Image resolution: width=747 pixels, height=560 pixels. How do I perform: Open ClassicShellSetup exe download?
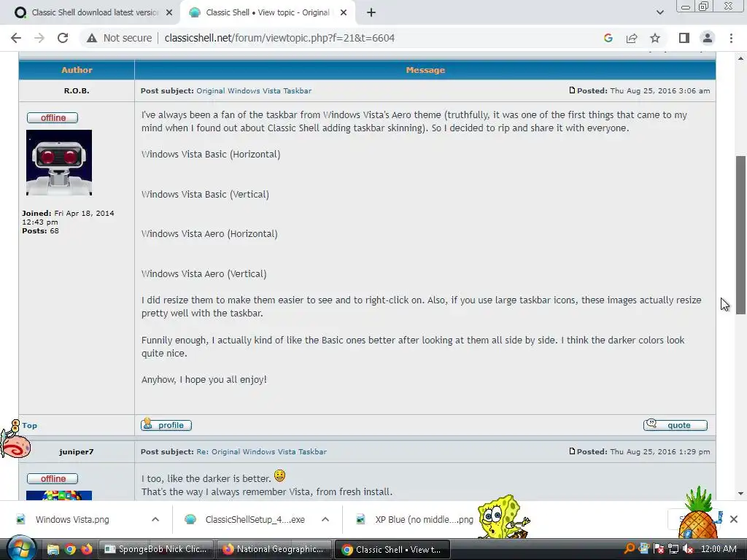(255, 519)
